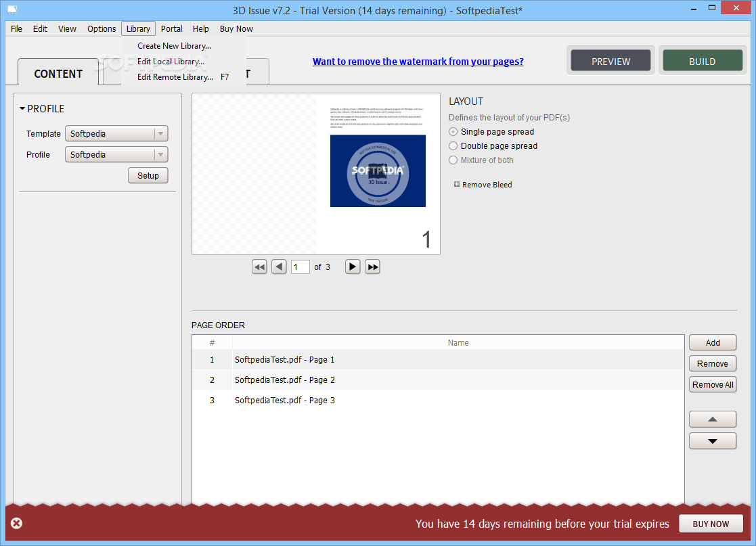
Task: Choose Edit Local Library menu entry
Action: point(183,61)
